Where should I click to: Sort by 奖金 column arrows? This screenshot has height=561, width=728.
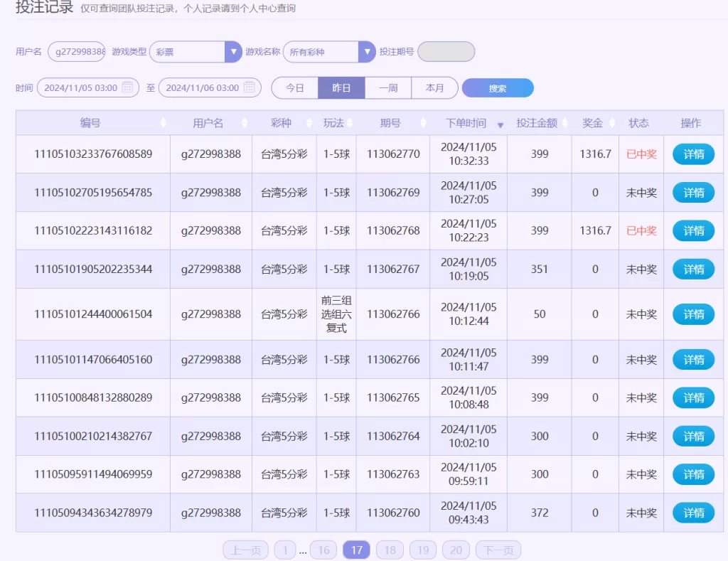point(612,123)
